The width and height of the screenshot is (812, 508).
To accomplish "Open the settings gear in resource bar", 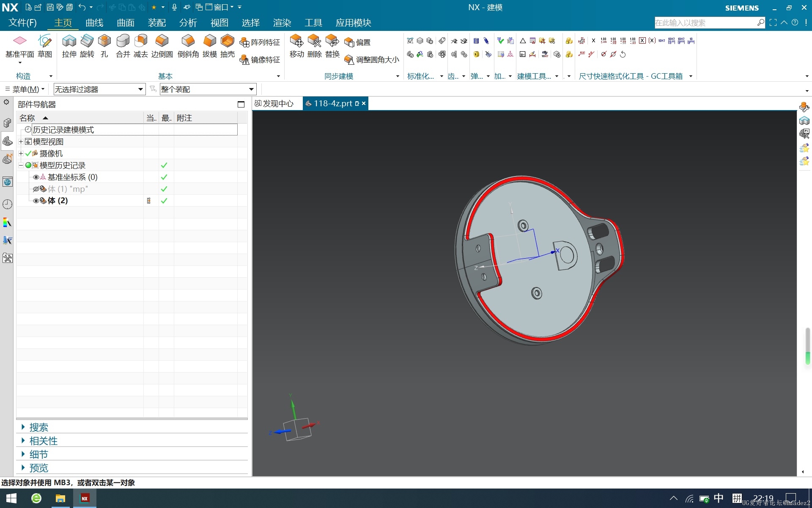I will (x=6, y=102).
